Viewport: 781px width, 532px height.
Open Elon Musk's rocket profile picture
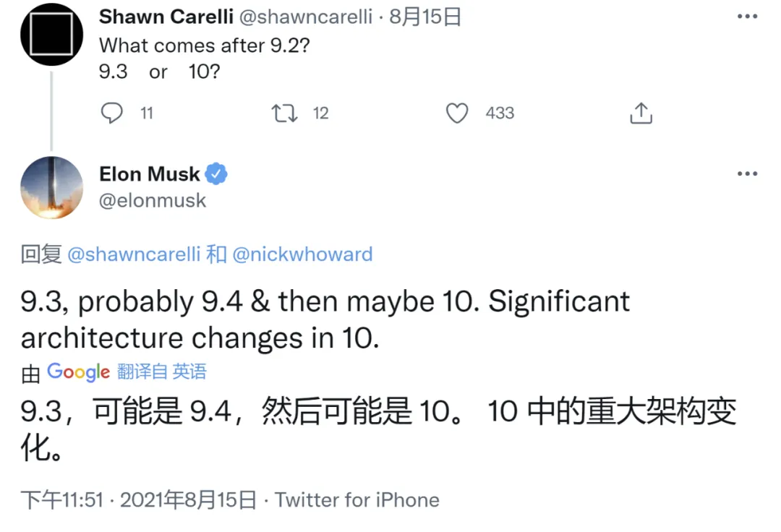[x=52, y=188]
